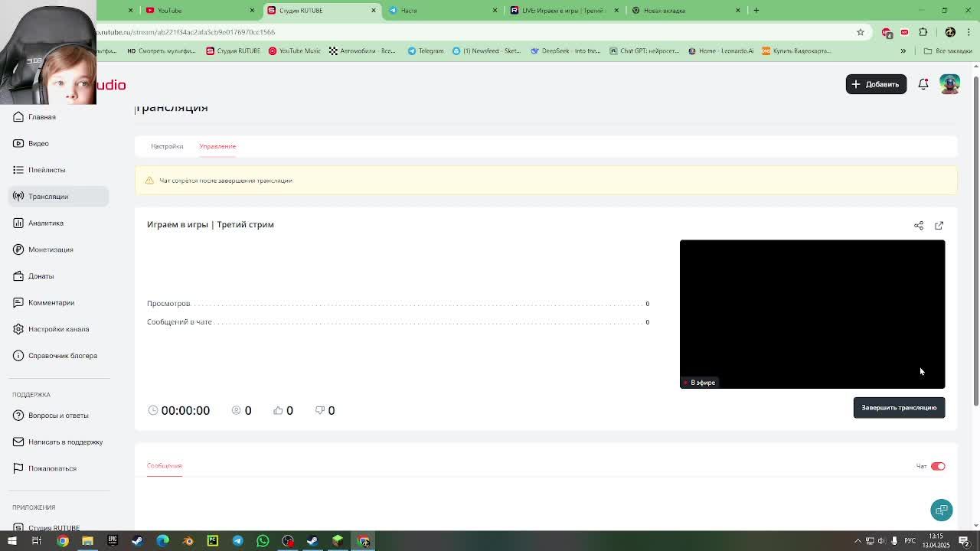The width and height of the screenshot is (980, 551).
Task: Open WhatsApp from the taskbar
Action: pyautogui.click(x=263, y=541)
